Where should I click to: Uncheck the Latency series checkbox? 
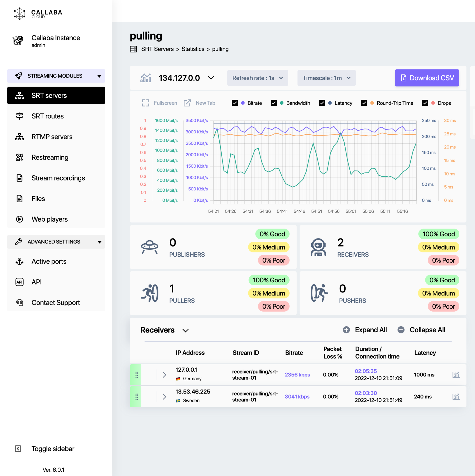click(322, 103)
